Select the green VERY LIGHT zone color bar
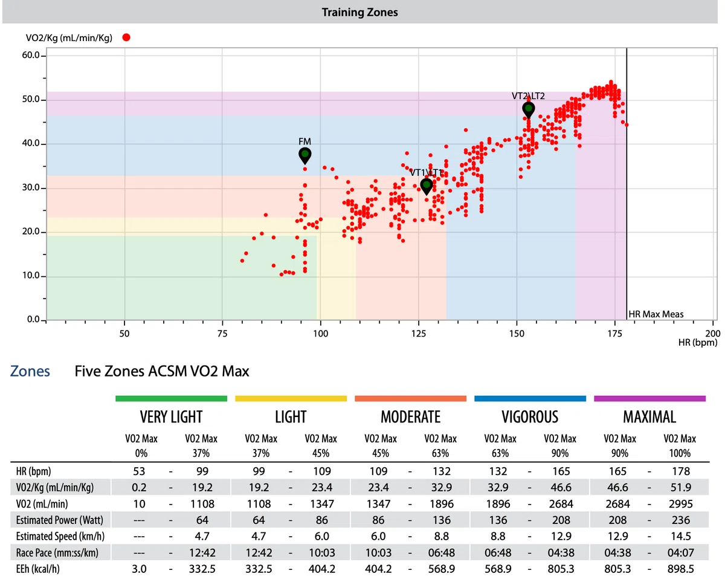Image resolution: width=725 pixels, height=588 pixels. click(x=171, y=398)
